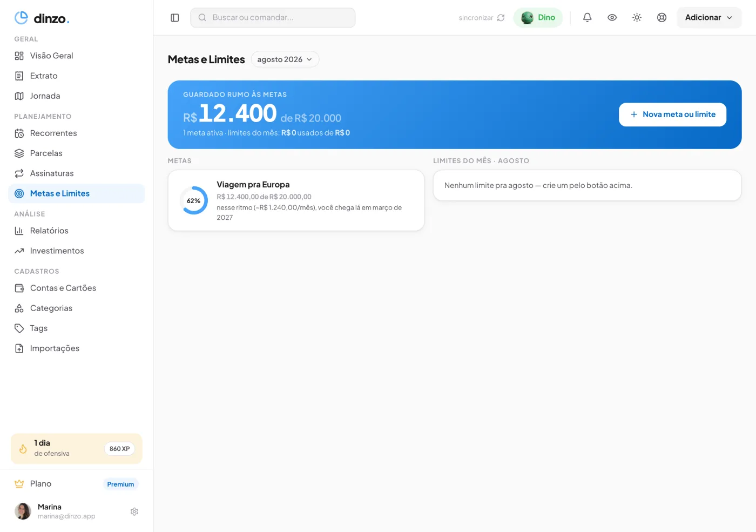Toggle light/dark theme sun icon
756x532 pixels.
pyautogui.click(x=637, y=17)
